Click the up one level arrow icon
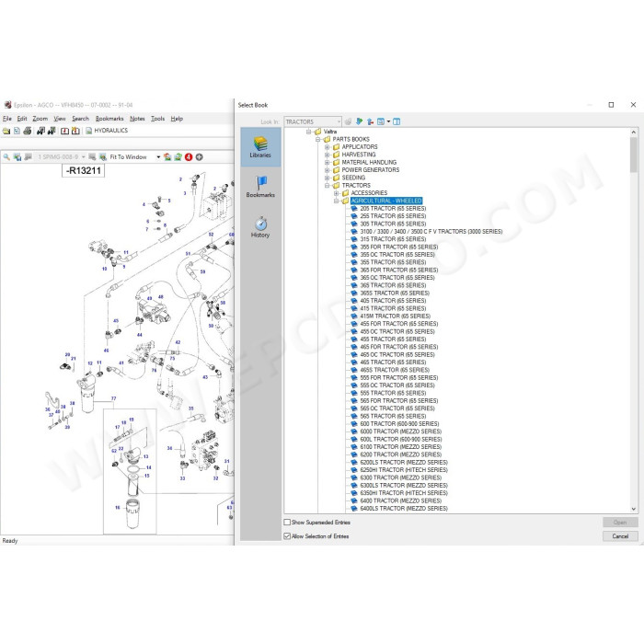Image resolution: width=644 pixels, height=644 pixels. click(370, 121)
